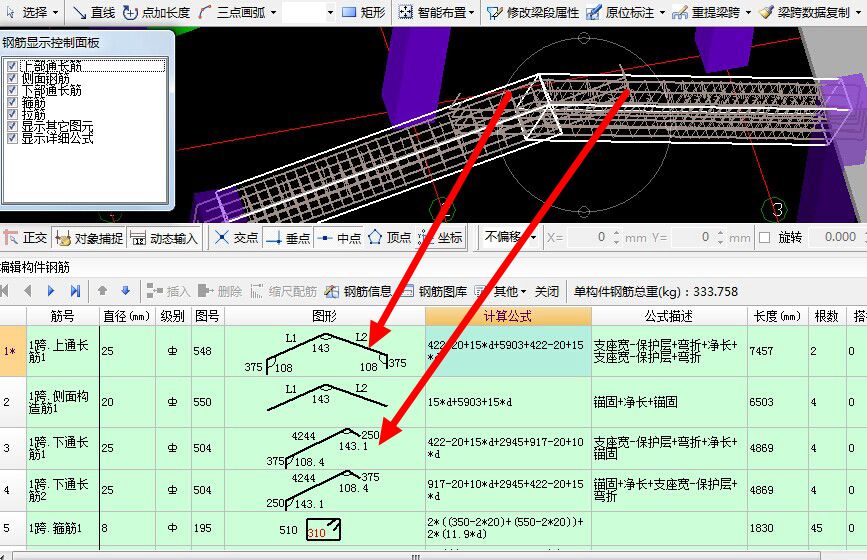This screenshot has width=867, height=560.
Task: Click 筋号 column header
Action: [x=62, y=316]
